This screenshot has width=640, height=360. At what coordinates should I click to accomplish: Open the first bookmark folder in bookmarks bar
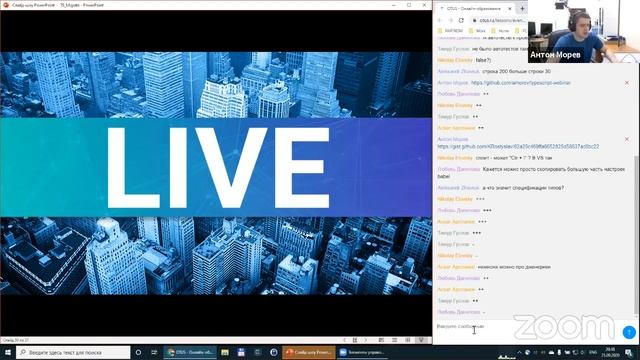(450, 31)
